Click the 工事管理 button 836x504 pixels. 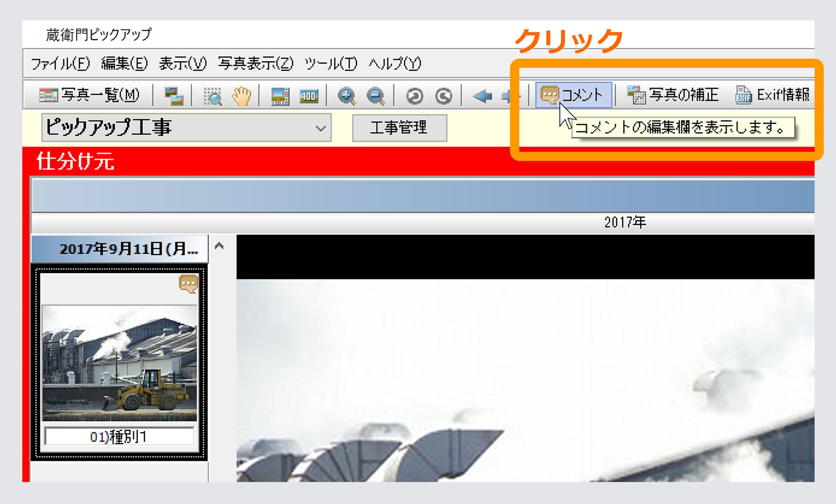point(399,128)
